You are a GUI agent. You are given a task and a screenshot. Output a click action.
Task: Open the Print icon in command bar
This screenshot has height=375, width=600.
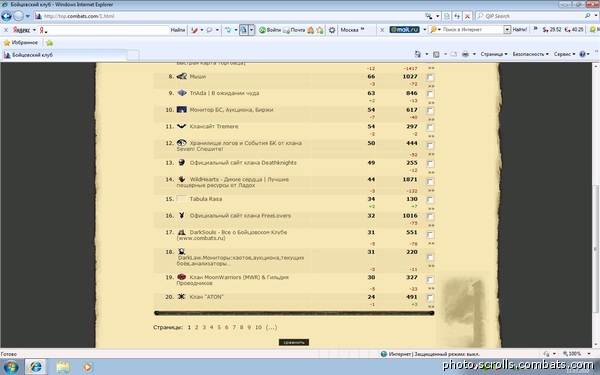pyautogui.click(x=465, y=54)
